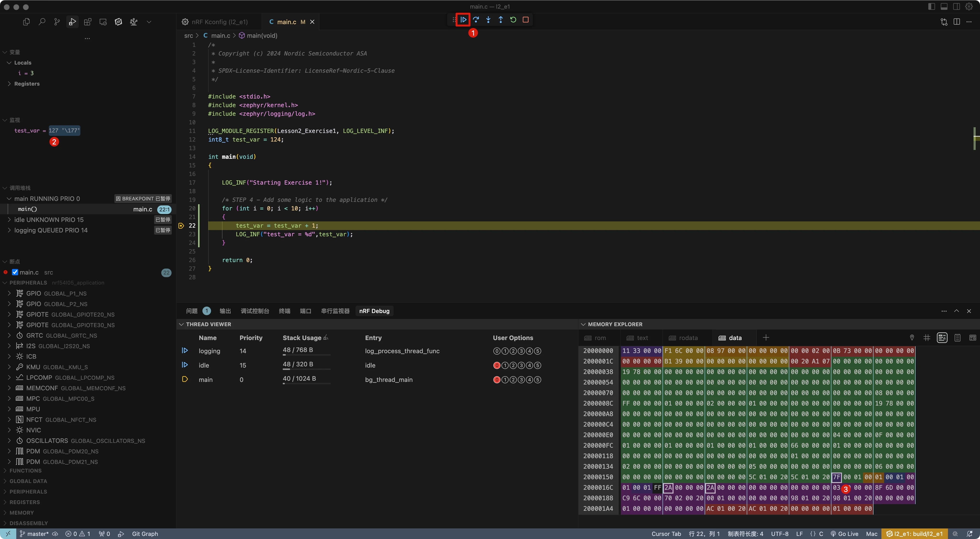Open Source Control view icon
The image size is (980, 539).
click(x=57, y=22)
